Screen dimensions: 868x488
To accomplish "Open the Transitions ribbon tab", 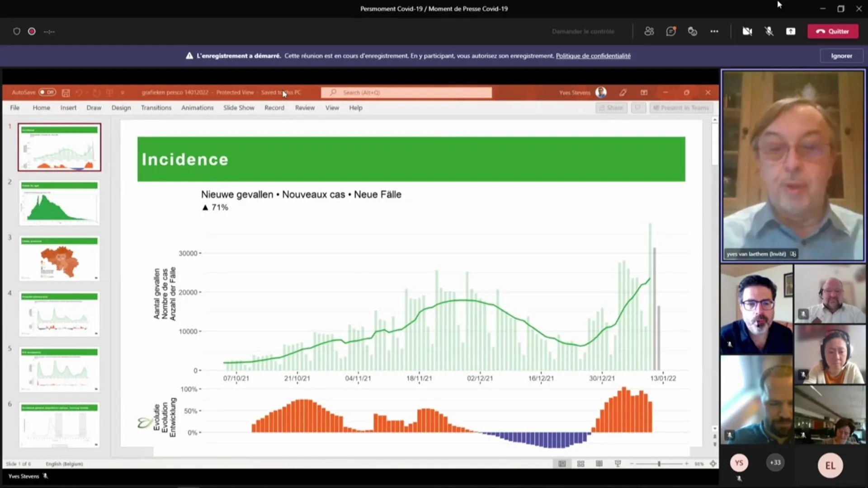I will pyautogui.click(x=156, y=108).
